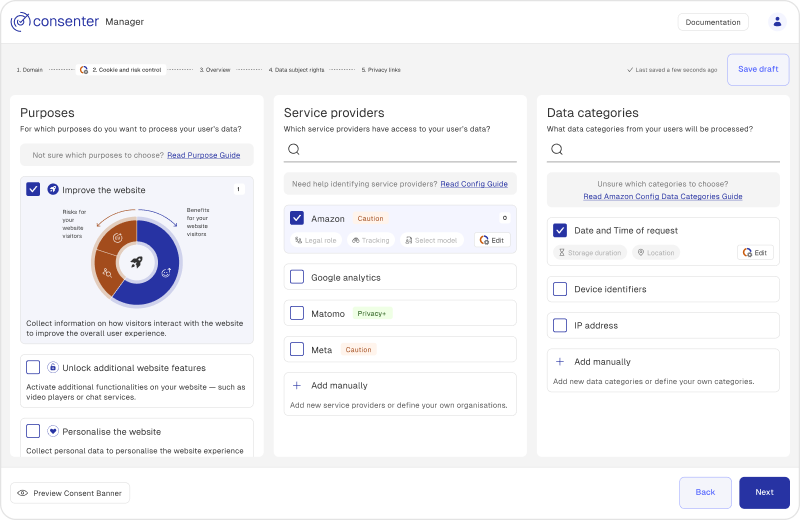Viewport: 800px width, 520px height.
Task: Open the Read Config Guide link
Action: point(474,184)
